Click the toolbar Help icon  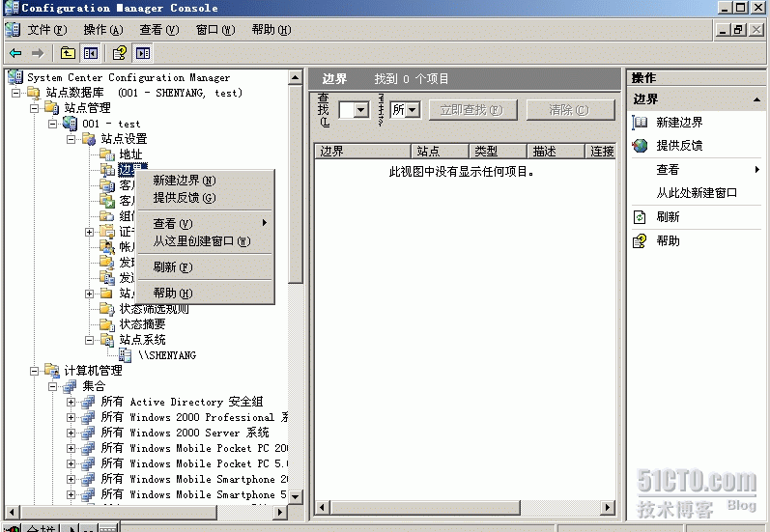pyautogui.click(x=120, y=53)
